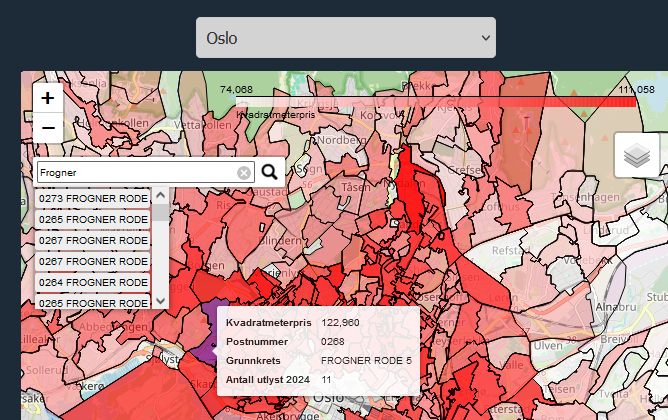This screenshot has width=668, height=420.
Task: Click the Alnabru map label
Action: (x=616, y=307)
